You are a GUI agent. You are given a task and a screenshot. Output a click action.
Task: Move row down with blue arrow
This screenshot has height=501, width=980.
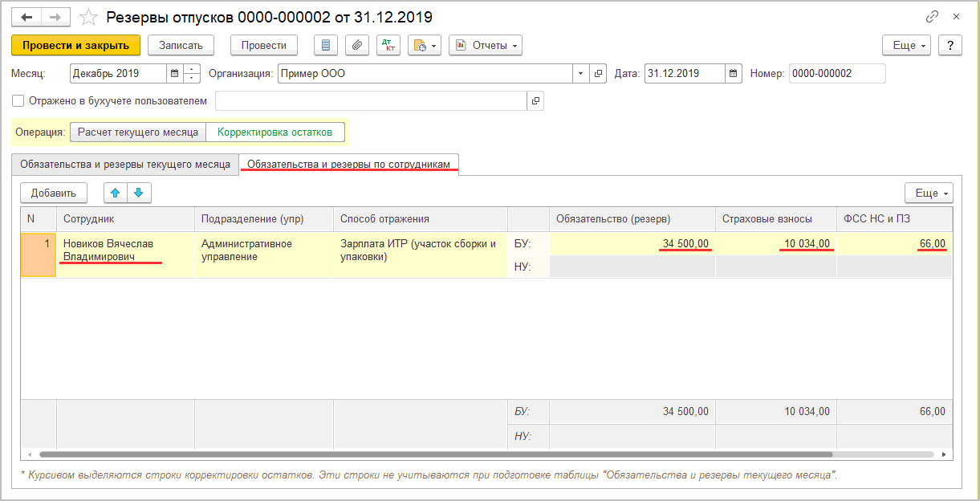(139, 193)
